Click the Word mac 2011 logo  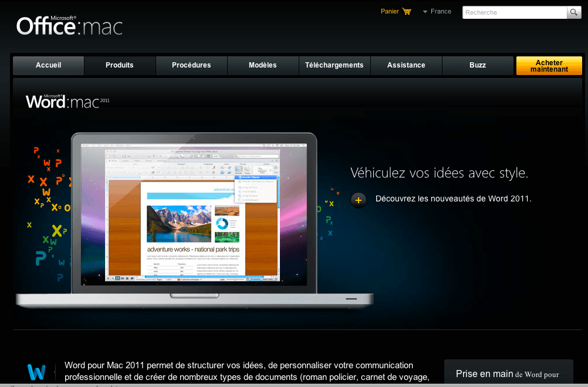(67, 102)
